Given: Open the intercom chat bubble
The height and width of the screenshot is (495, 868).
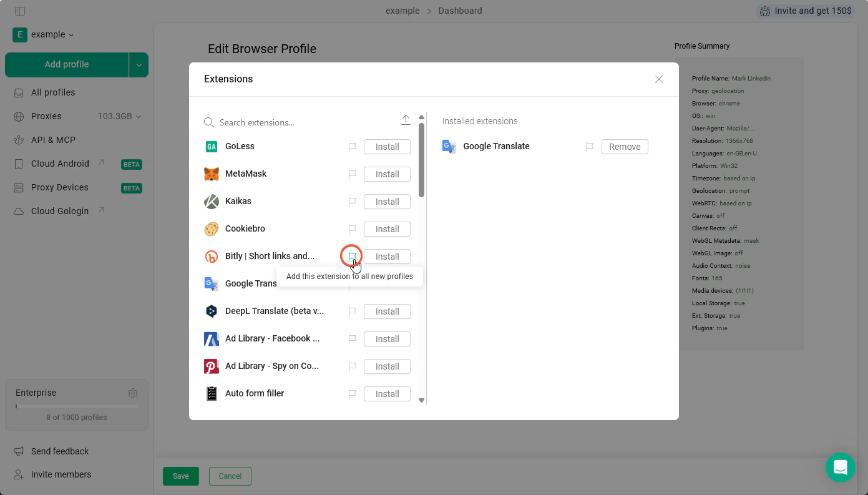Looking at the screenshot, I should click(x=840, y=468).
